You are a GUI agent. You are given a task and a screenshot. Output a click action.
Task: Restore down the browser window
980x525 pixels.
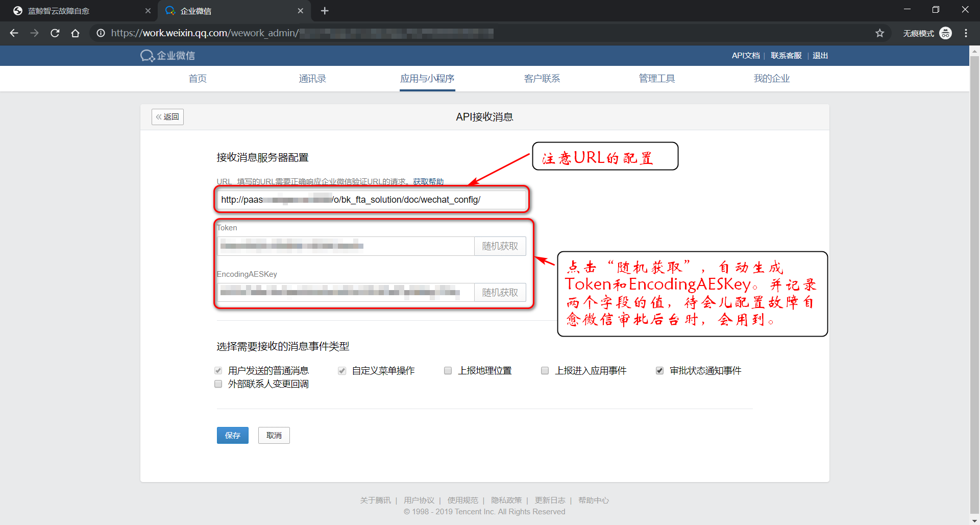click(x=936, y=10)
